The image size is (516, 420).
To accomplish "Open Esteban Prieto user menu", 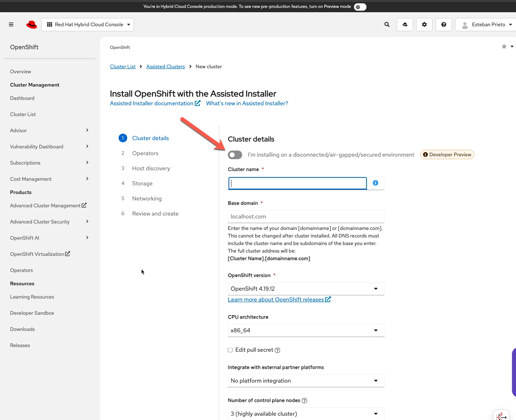I will pyautogui.click(x=487, y=24).
